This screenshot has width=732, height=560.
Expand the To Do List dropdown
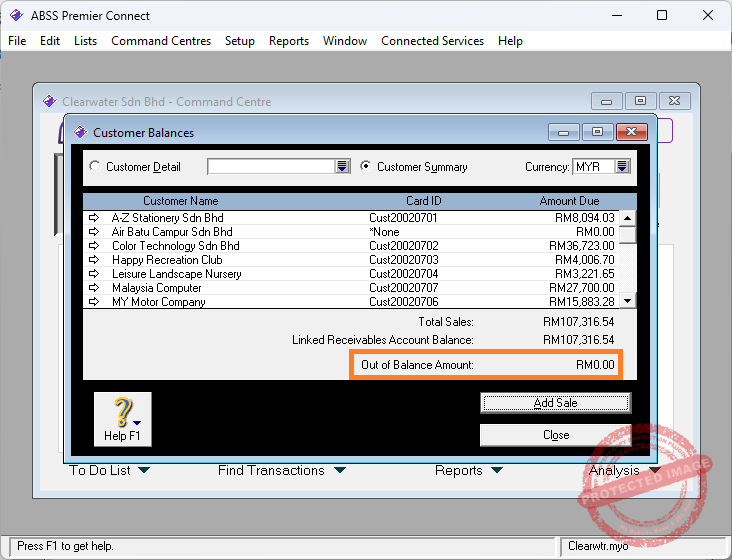coord(144,470)
